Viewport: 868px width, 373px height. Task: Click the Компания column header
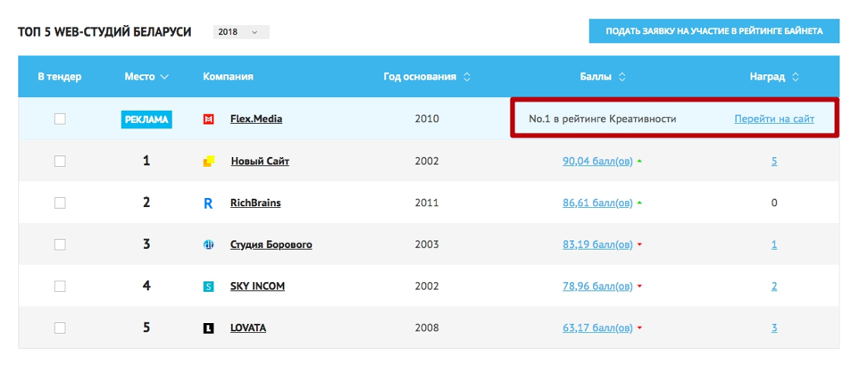tap(228, 77)
